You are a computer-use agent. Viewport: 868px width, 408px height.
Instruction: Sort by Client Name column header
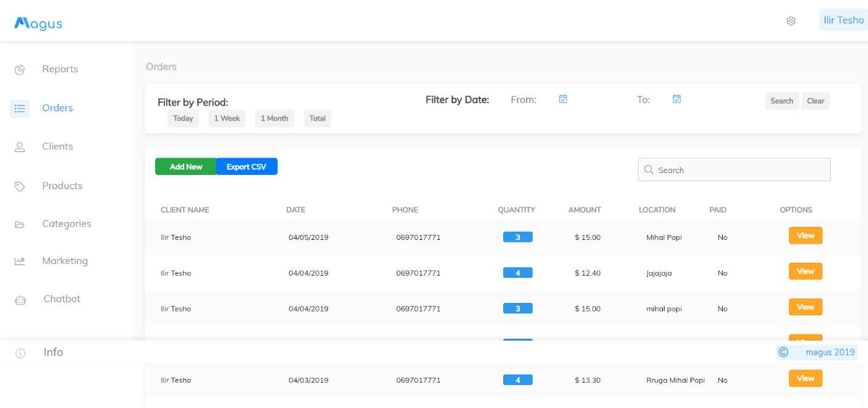(185, 210)
